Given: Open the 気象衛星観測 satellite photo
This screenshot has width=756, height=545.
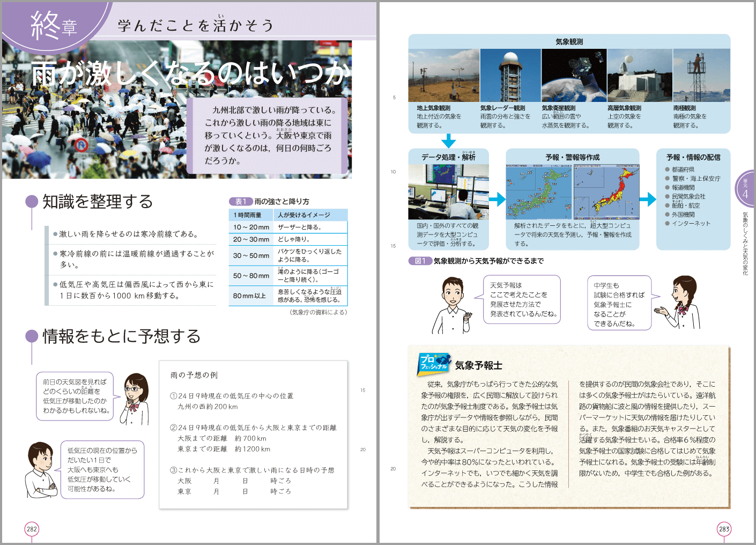Looking at the screenshot, I should tap(574, 76).
